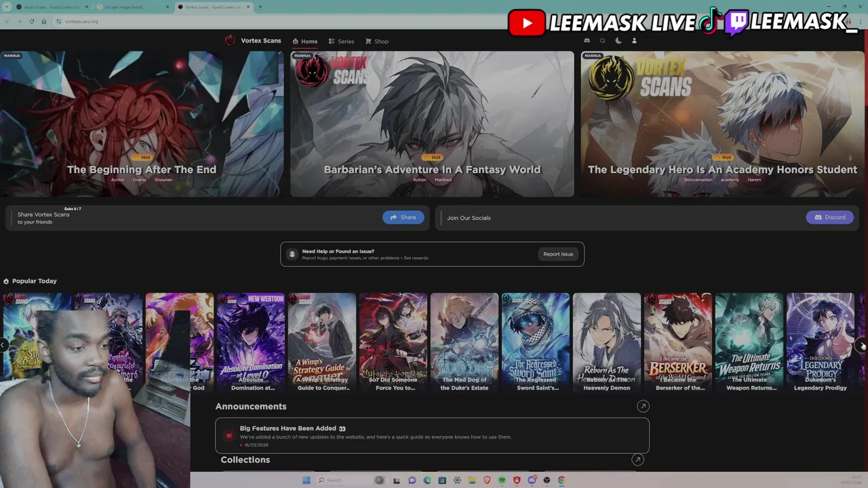Image resolution: width=868 pixels, height=488 pixels.
Task: Open The Mad Dog of the Duke's Estate
Action: [x=465, y=342]
